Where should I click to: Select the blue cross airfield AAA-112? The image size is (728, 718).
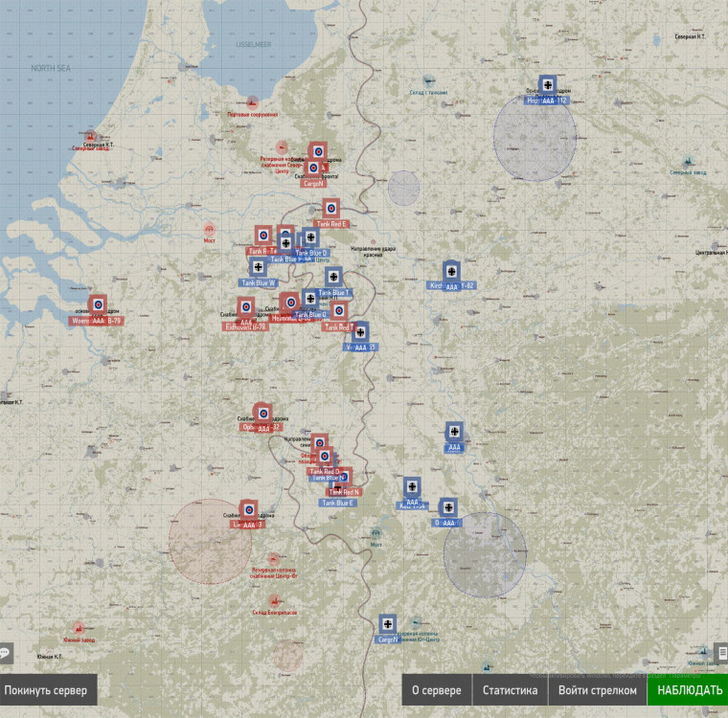(548, 84)
